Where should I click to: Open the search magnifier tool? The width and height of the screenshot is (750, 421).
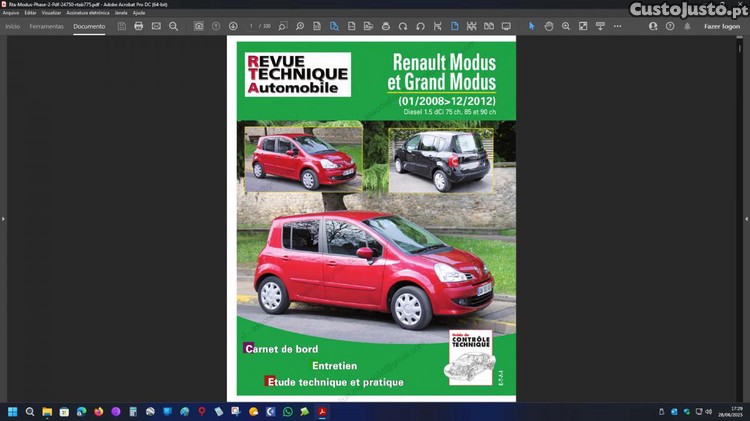pyautogui.click(x=173, y=26)
